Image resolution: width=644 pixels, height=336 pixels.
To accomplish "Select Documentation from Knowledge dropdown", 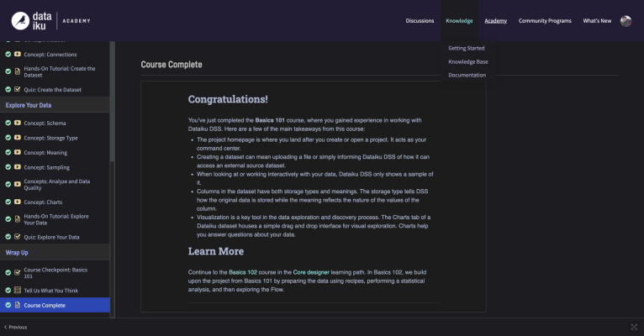I will click(x=467, y=75).
